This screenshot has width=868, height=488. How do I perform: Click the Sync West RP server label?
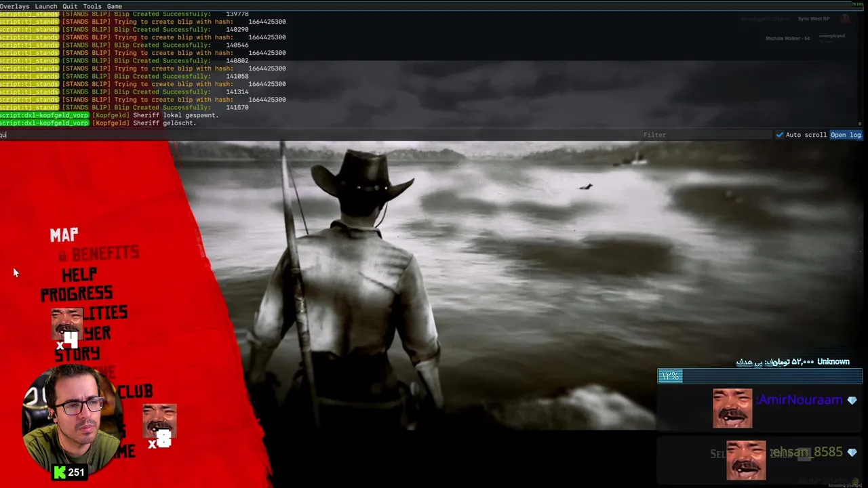pyautogui.click(x=814, y=19)
